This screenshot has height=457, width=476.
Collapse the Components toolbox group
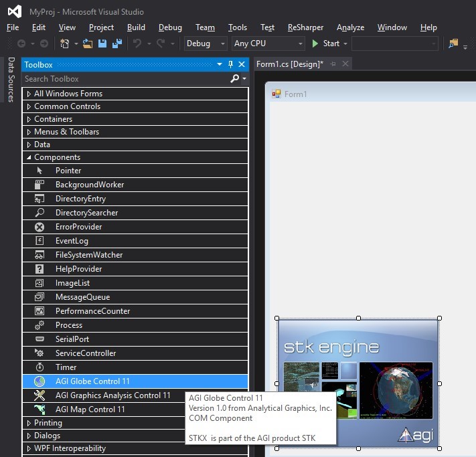[29, 157]
